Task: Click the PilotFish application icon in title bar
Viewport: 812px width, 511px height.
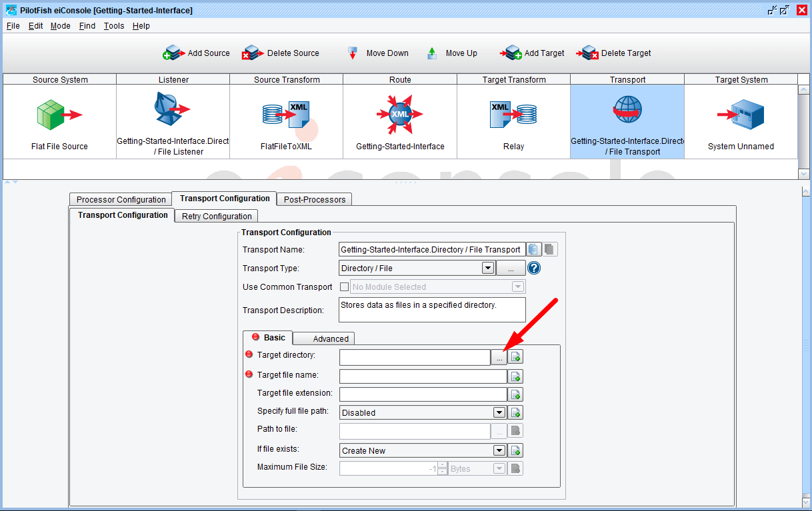Action: 11,10
